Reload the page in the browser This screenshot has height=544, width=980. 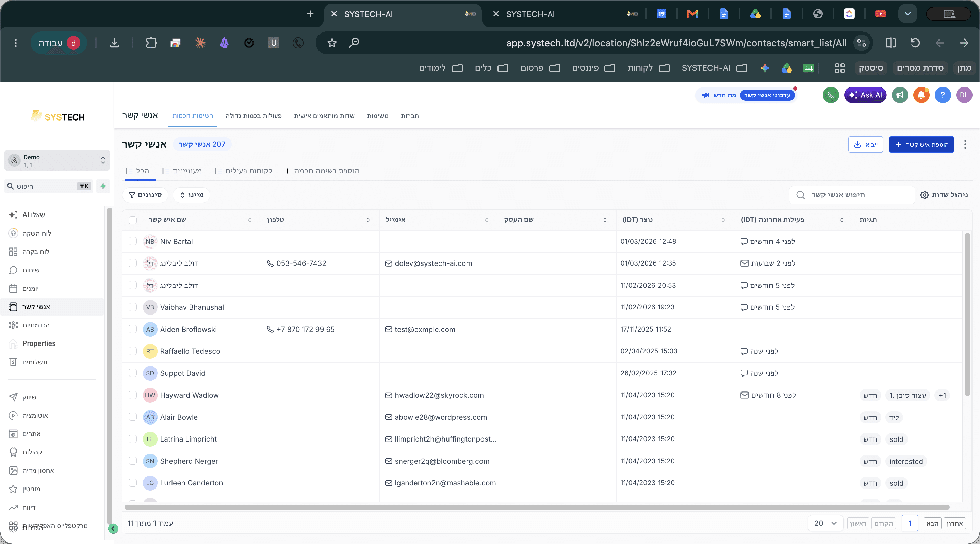pos(915,43)
